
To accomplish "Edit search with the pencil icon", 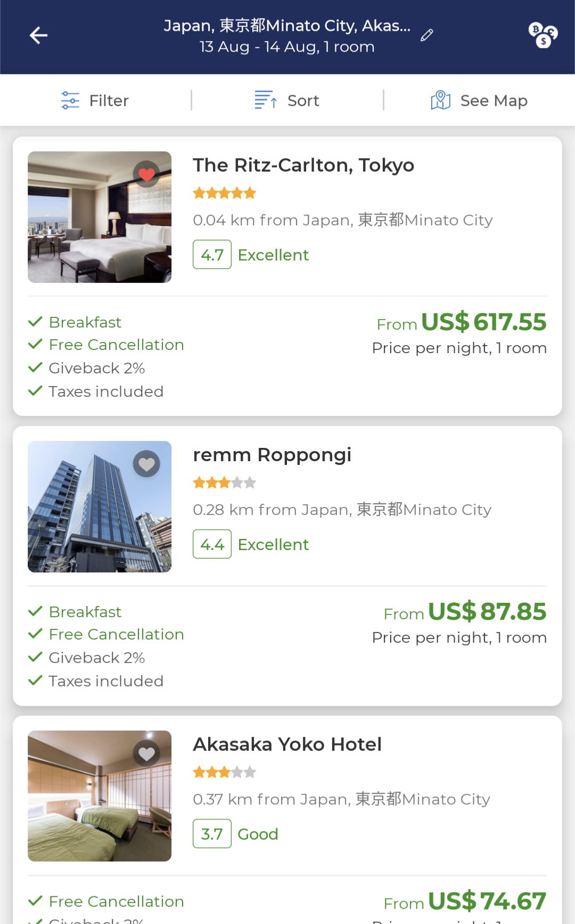I will click(x=426, y=36).
